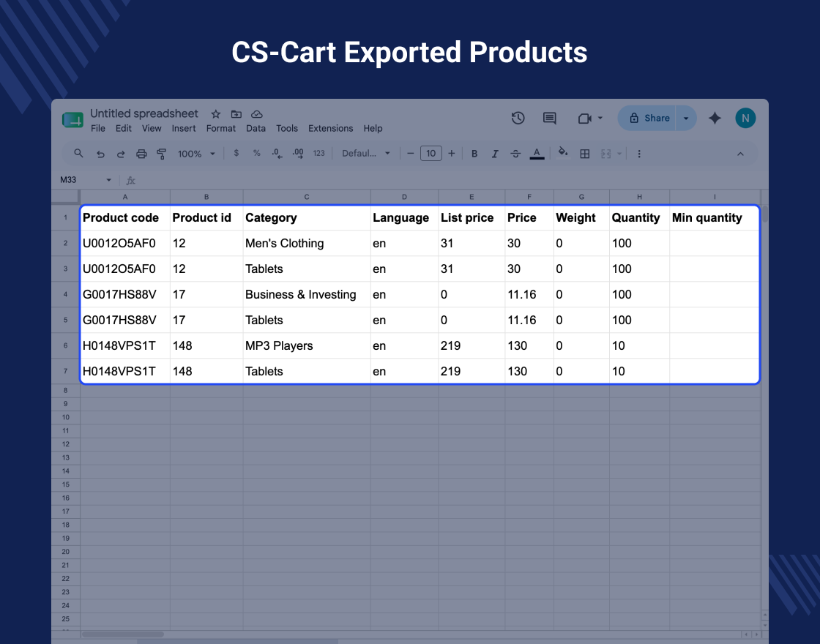
Task: Click the Gemini sparkle icon
Action: tap(715, 118)
